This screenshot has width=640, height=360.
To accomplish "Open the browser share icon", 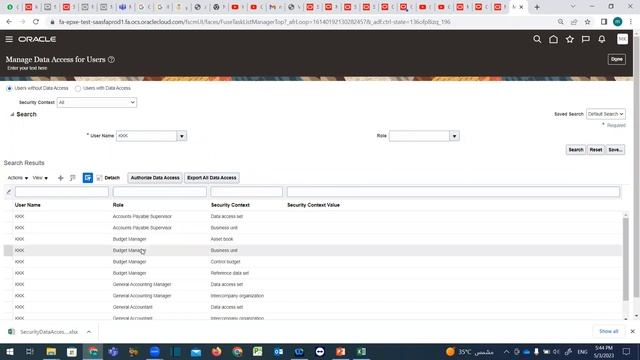I will click(574, 22).
